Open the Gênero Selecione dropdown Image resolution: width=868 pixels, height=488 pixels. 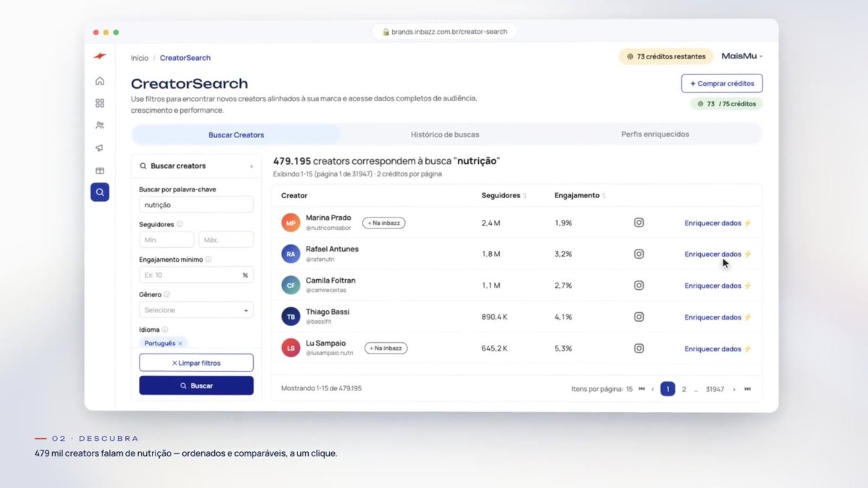point(196,310)
